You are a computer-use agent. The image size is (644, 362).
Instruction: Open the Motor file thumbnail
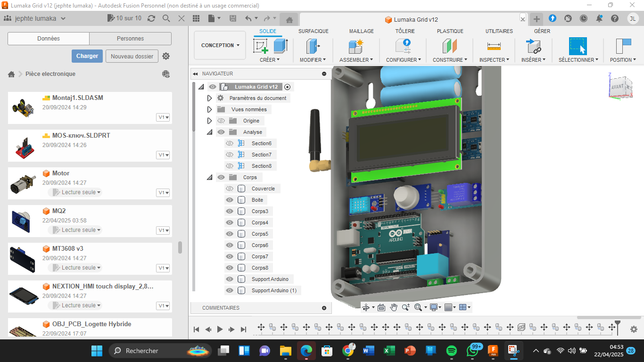[22, 183]
